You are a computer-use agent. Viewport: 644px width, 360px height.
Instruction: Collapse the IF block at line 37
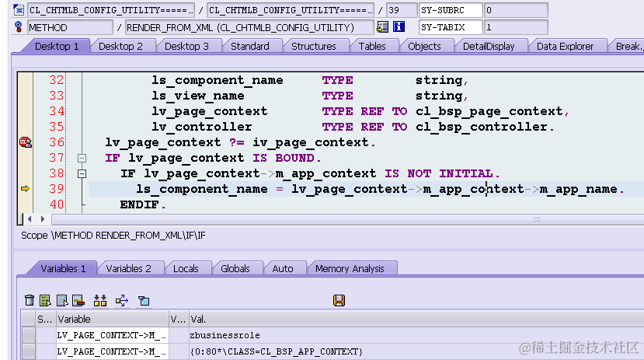pyautogui.click(x=82, y=158)
